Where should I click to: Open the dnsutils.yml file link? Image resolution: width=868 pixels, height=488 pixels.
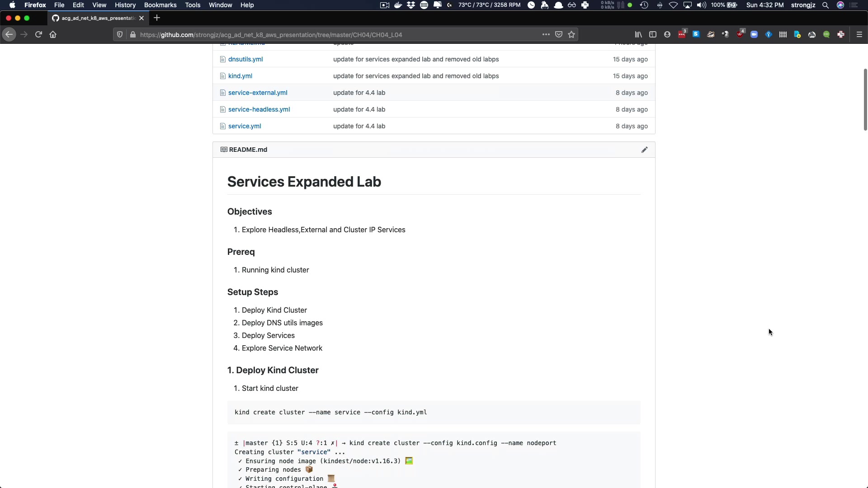click(x=245, y=59)
